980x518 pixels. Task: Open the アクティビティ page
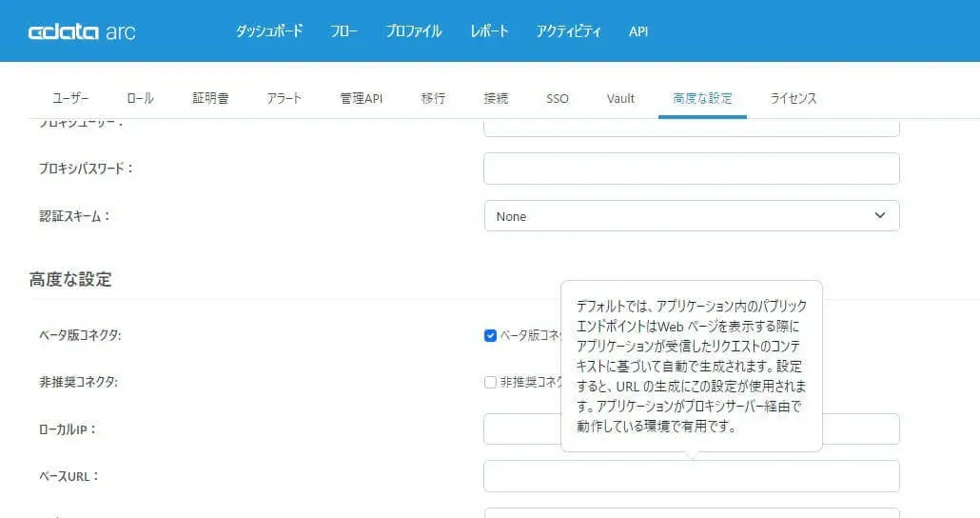click(x=568, y=31)
